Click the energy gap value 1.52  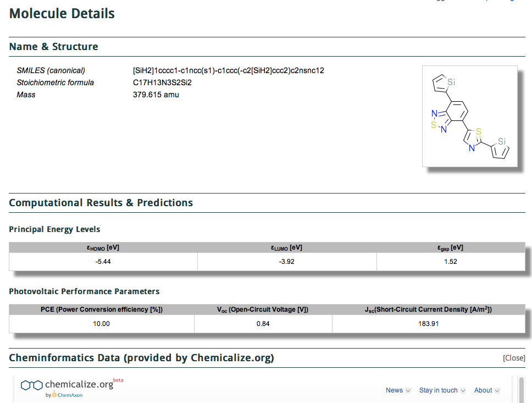coord(450,262)
